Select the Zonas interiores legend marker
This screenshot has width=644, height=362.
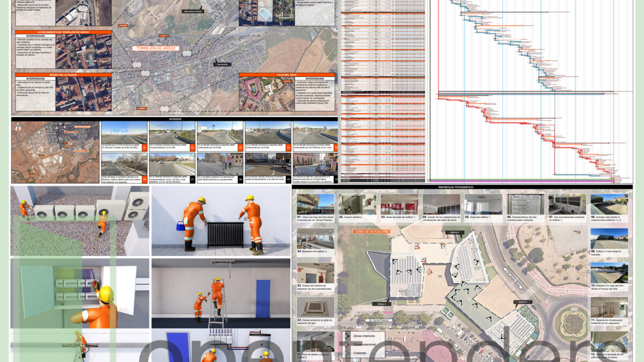(348, 336)
